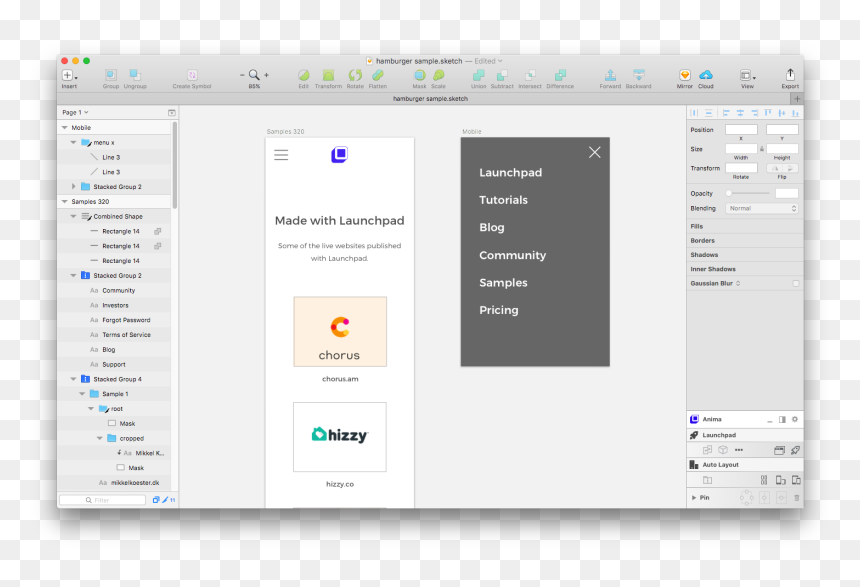Open Anima panel settings gear
860x587 pixels.
pyautogui.click(x=795, y=419)
